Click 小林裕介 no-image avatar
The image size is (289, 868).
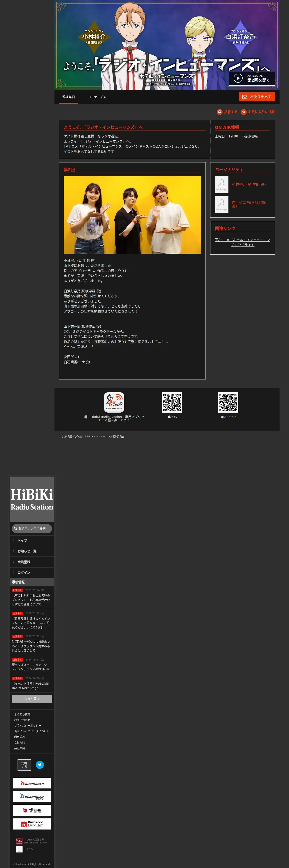[222, 184]
